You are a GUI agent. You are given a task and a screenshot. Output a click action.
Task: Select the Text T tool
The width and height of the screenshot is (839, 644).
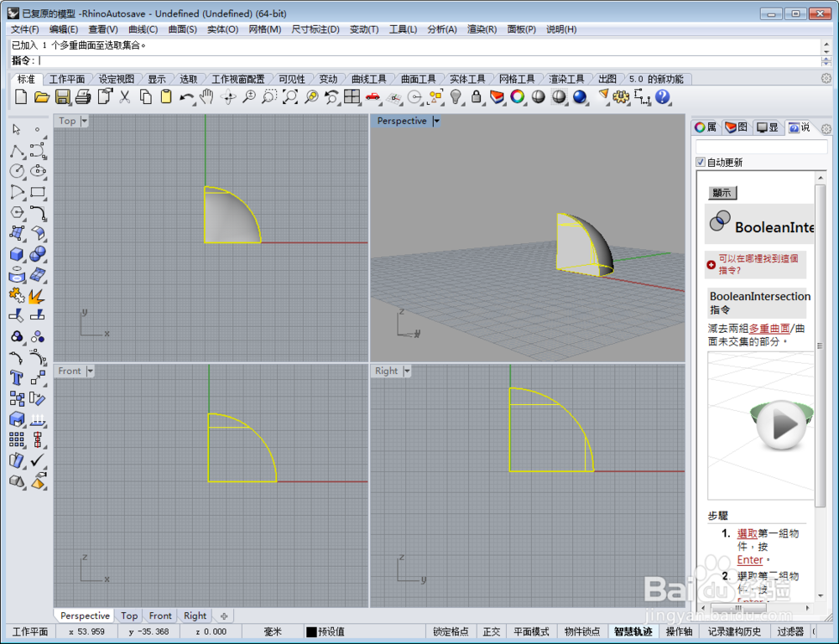point(17,378)
